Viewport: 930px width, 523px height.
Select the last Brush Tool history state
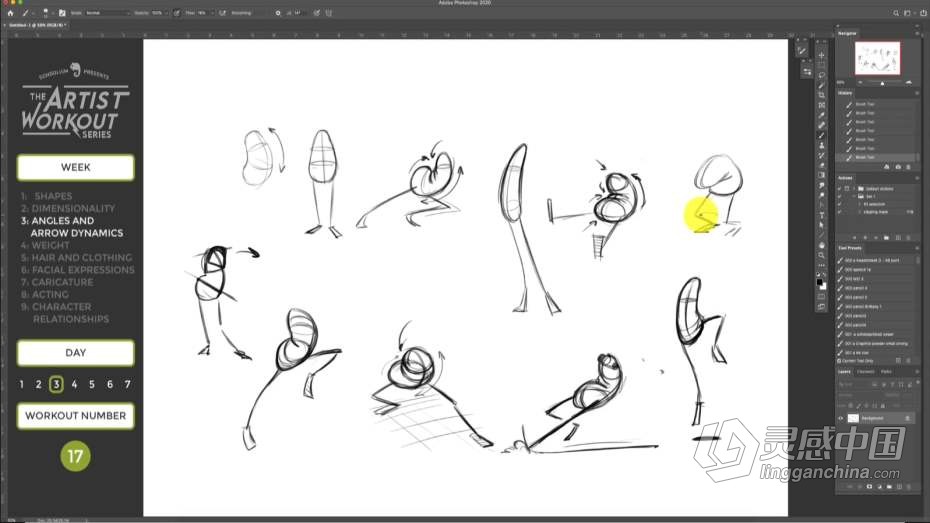coord(877,157)
